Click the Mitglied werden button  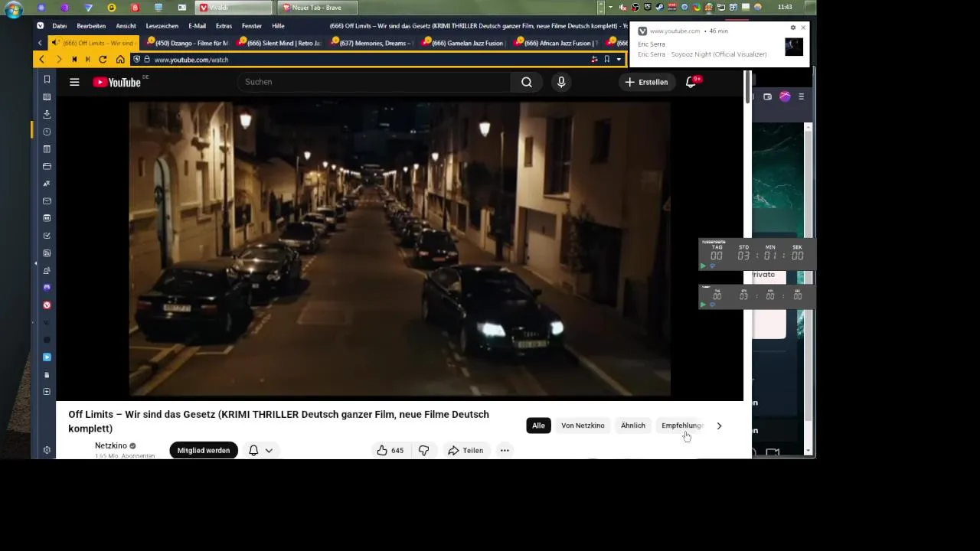204,451
